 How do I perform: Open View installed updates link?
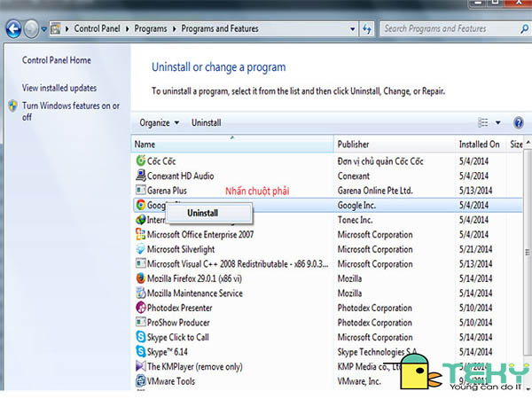(59, 88)
